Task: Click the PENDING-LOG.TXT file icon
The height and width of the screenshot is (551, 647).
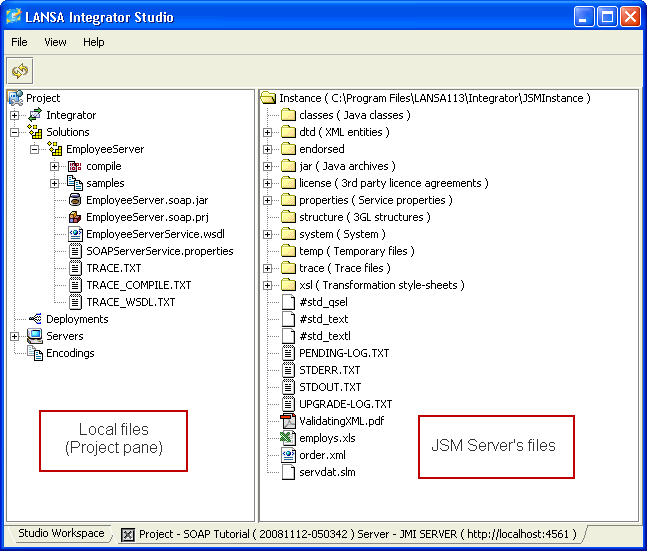Action: [x=288, y=353]
